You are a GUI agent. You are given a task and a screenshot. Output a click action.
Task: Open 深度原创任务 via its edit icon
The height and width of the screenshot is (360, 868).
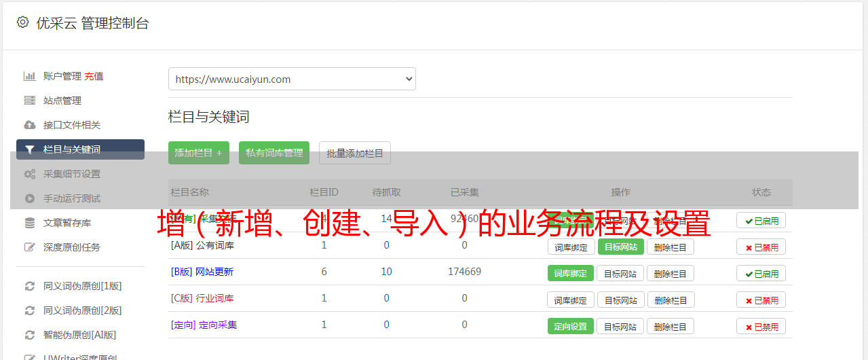tap(29, 247)
